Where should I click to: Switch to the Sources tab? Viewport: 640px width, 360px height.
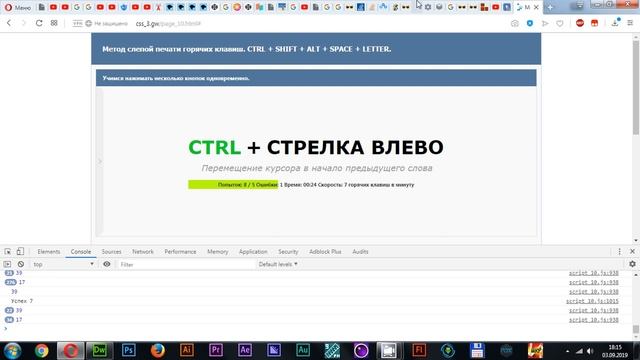pyautogui.click(x=111, y=252)
